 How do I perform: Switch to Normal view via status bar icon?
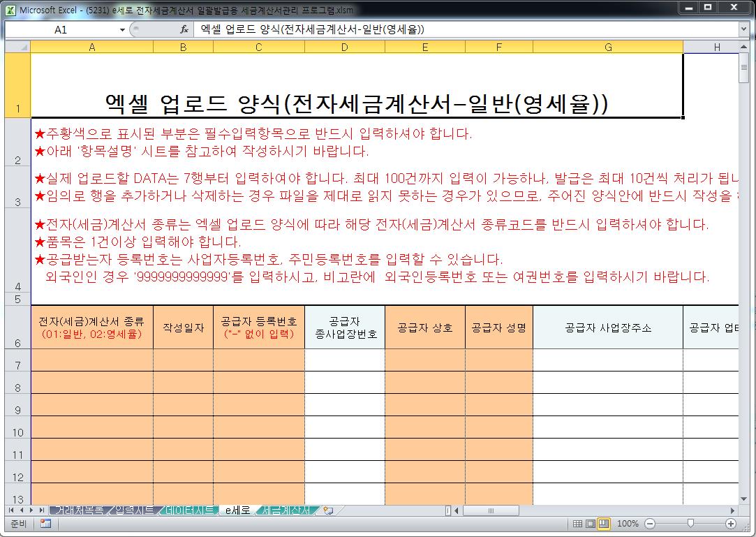tap(577, 523)
